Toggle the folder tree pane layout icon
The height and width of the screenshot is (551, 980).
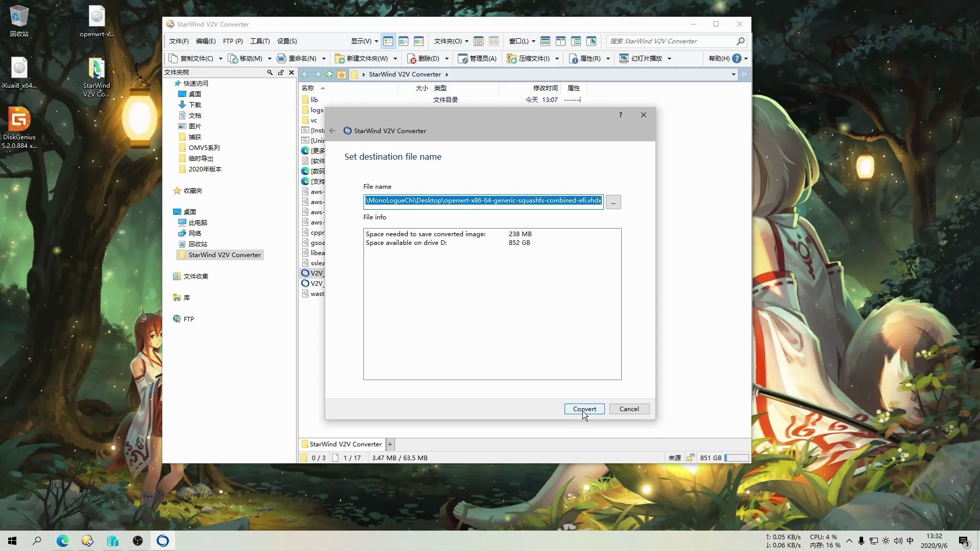click(576, 41)
